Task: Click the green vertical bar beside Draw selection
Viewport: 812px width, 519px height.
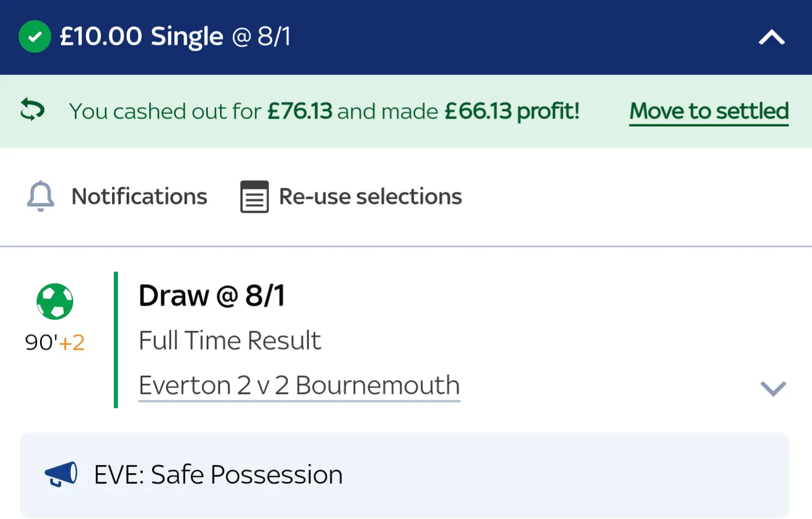Action: pyautogui.click(x=116, y=340)
